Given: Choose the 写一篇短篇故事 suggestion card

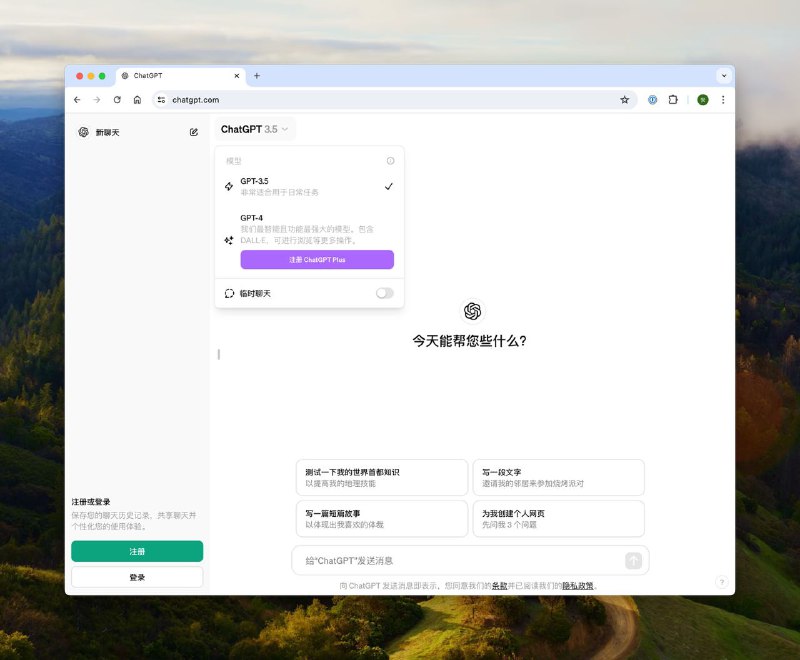Looking at the screenshot, I should click(x=382, y=519).
